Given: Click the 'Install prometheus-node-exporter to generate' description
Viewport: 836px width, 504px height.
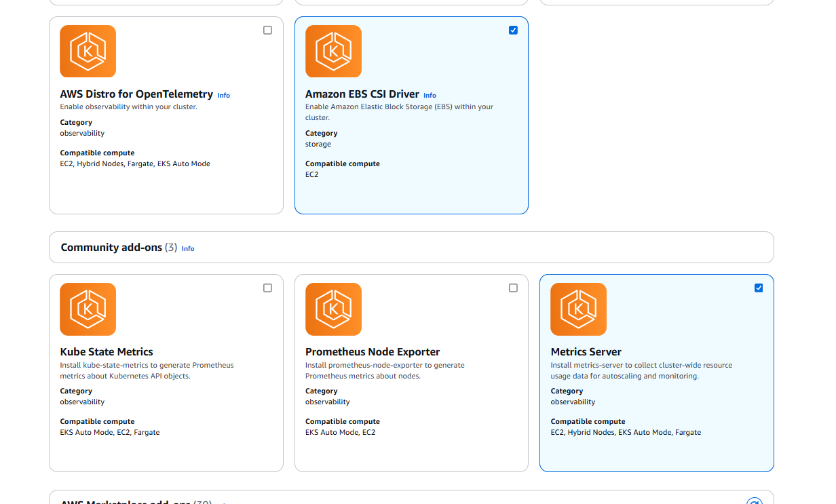Looking at the screenshot, I should (x=385, y=370).
